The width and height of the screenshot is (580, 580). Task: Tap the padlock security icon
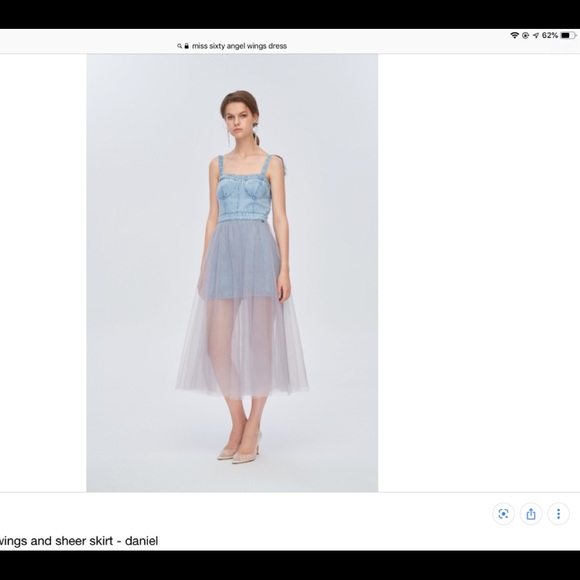(186, 46)
